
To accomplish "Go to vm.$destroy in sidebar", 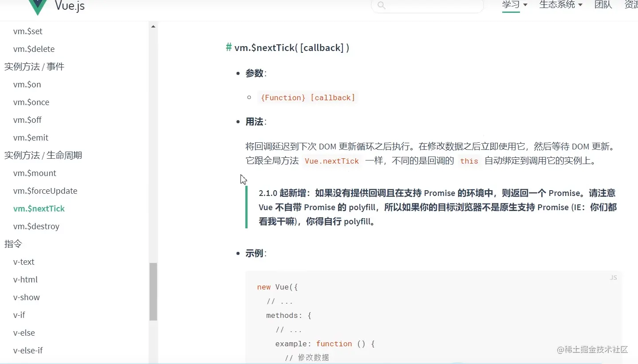I will click(x=36, y=227).
